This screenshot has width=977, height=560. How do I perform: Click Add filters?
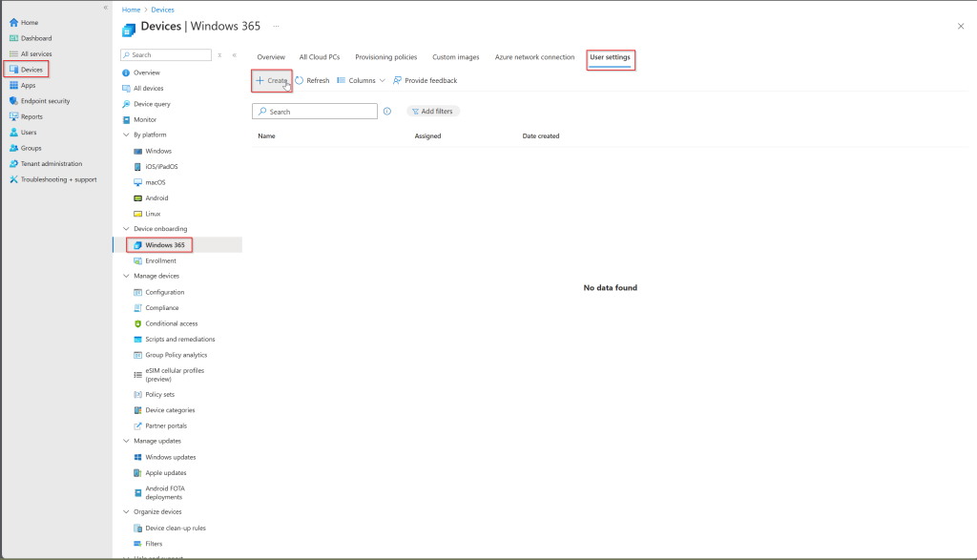432,111
